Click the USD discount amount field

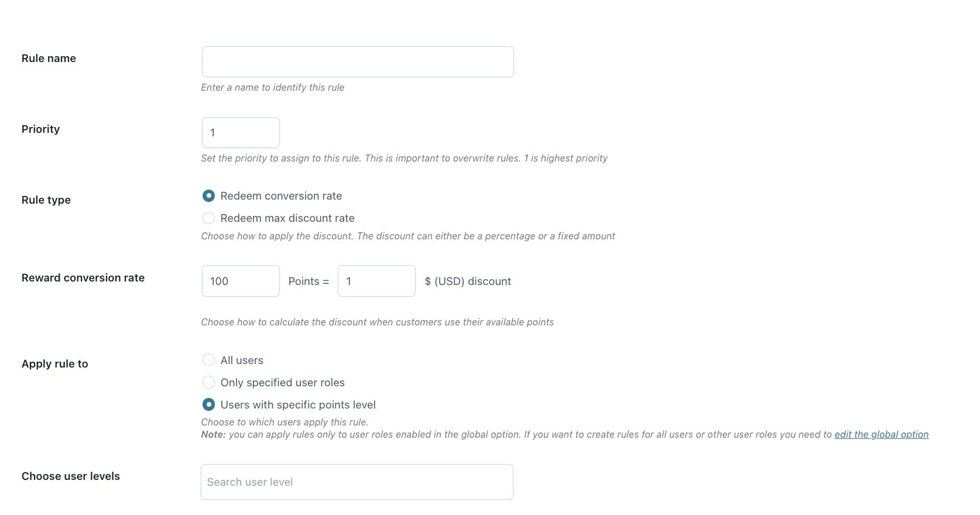point(376,281)
